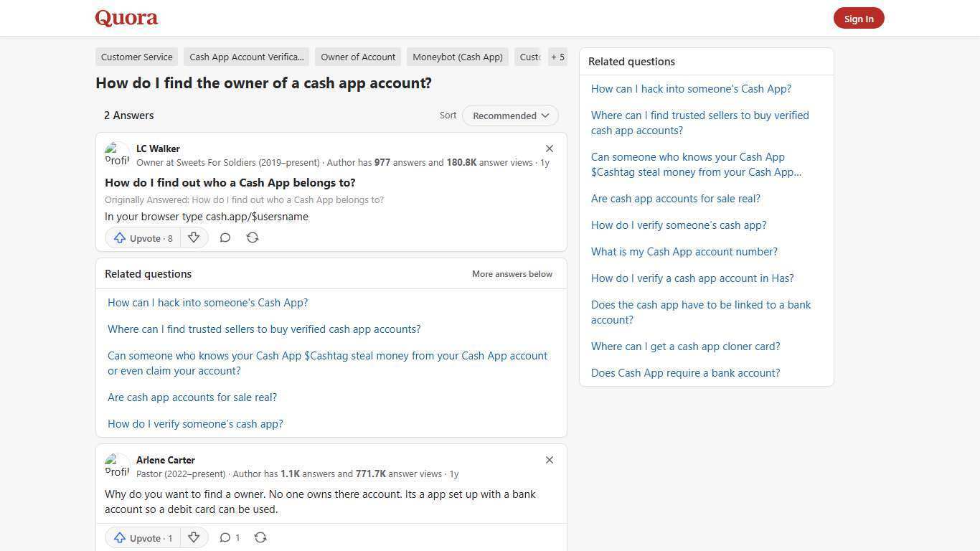Open the Recommended sort dropdown
980x551 pixels.
pos(510,116)
